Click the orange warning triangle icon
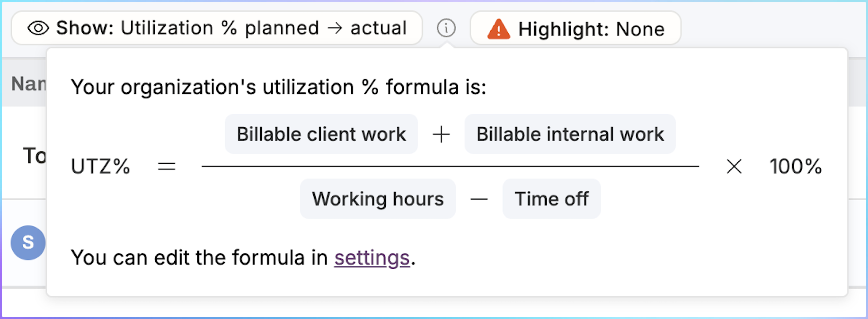868x319 pixels. (498, 29)
